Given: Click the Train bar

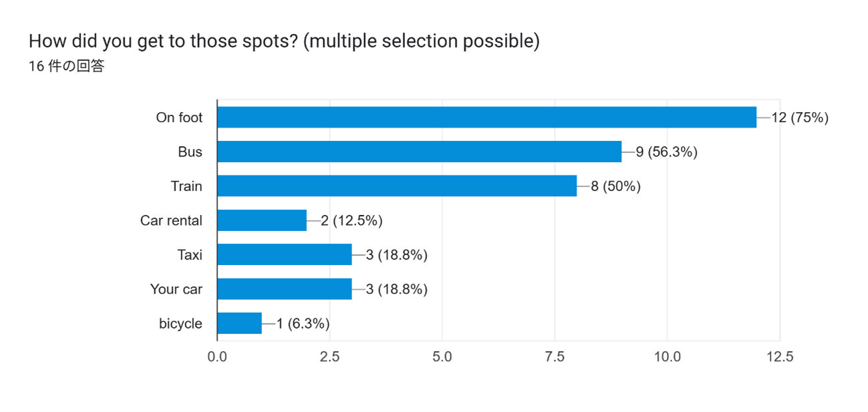Looking at the screenshot, I should [x=396, y=186].
